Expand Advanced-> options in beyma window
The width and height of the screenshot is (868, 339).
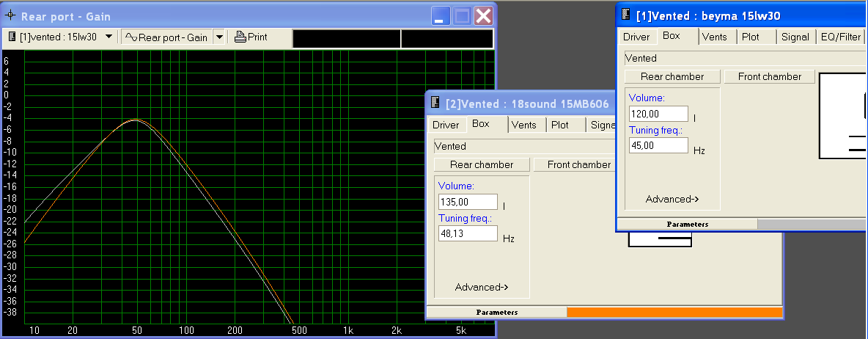point(672,199)
